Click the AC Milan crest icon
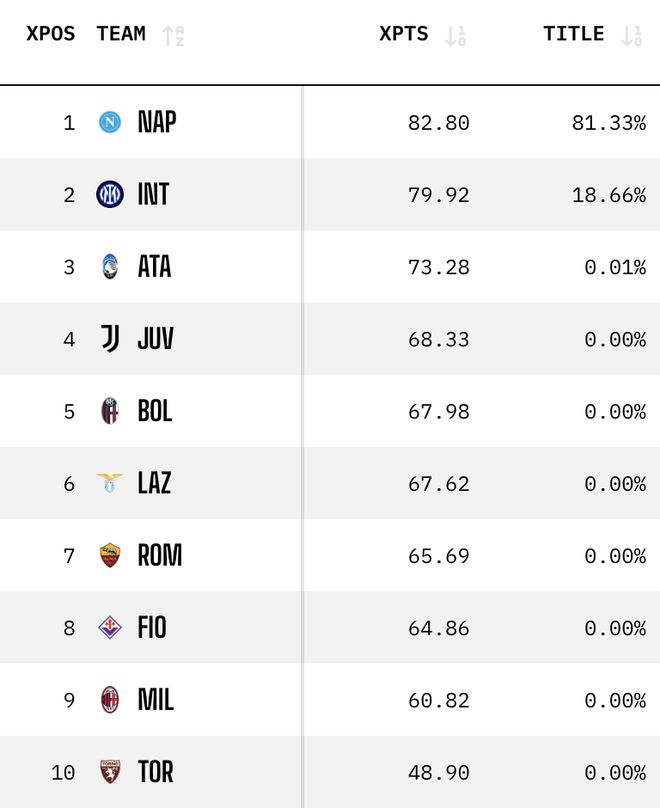This screenshot has width=660, height=808. coord(110,700)
